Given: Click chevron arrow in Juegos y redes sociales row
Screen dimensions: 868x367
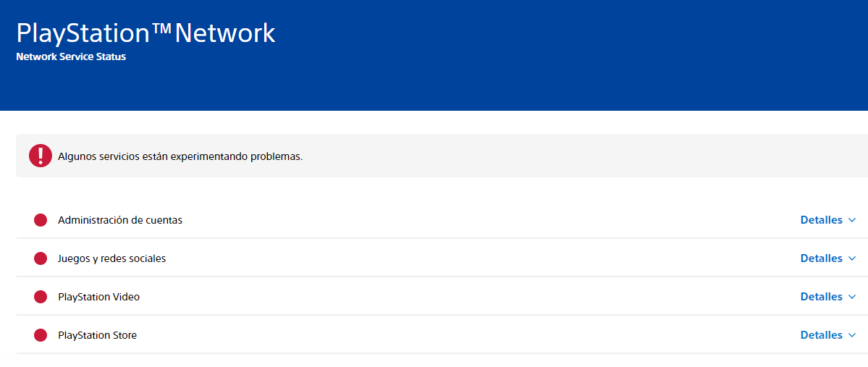Looking at the screenshot, I should click(x=852, y=258).
